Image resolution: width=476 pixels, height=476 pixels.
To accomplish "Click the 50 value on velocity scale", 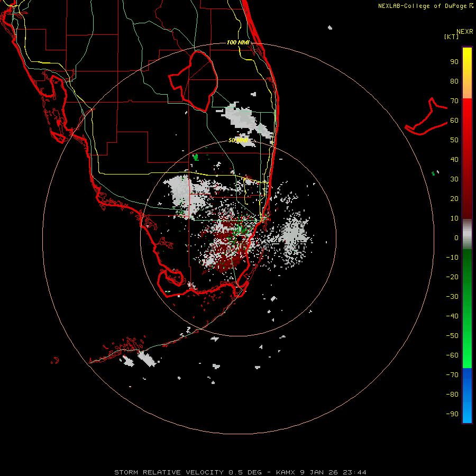I will 454,140.
